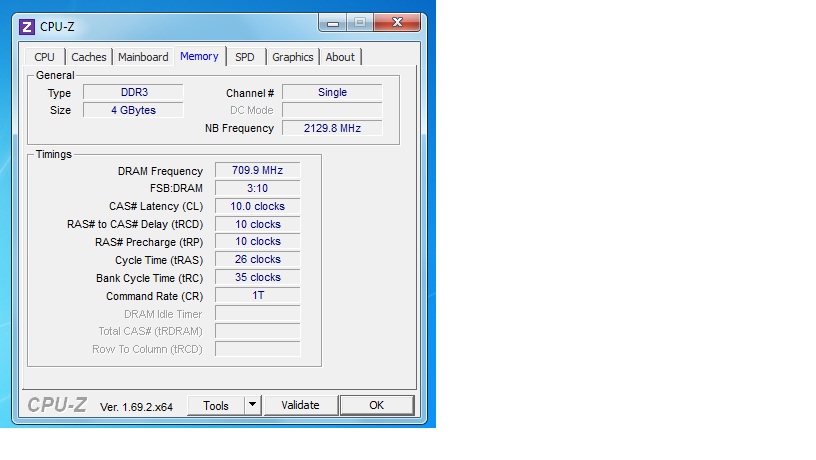Click the tRCD 10 clocks value

click(x=258, y=224)
